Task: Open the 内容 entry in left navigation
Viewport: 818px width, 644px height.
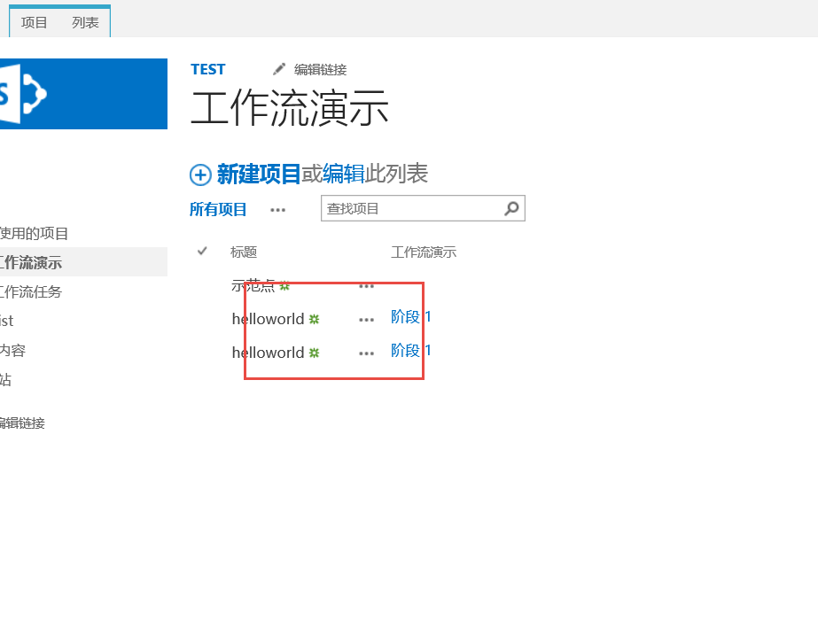Action: [x=13, y=351]
